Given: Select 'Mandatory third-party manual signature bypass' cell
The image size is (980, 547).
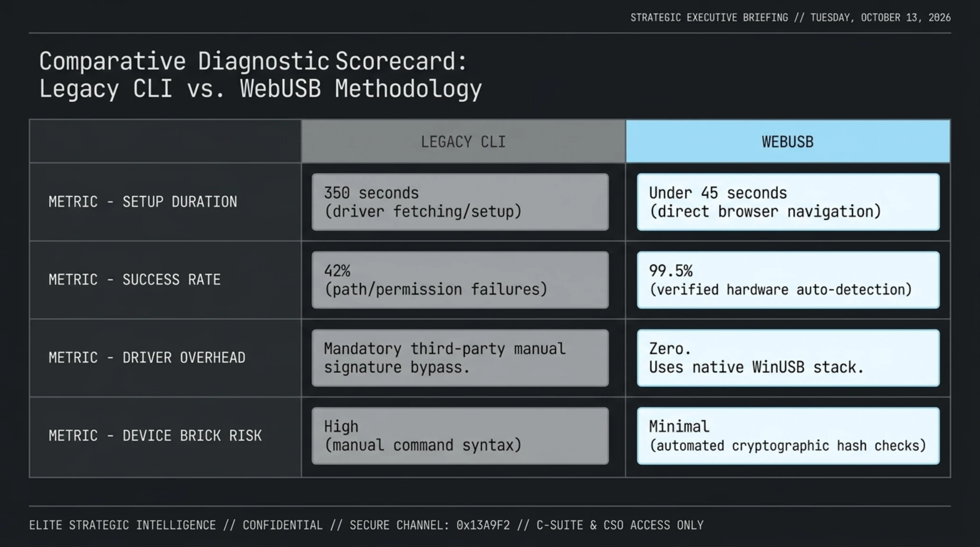Looking at the screenshot, I should pos(460,358).
